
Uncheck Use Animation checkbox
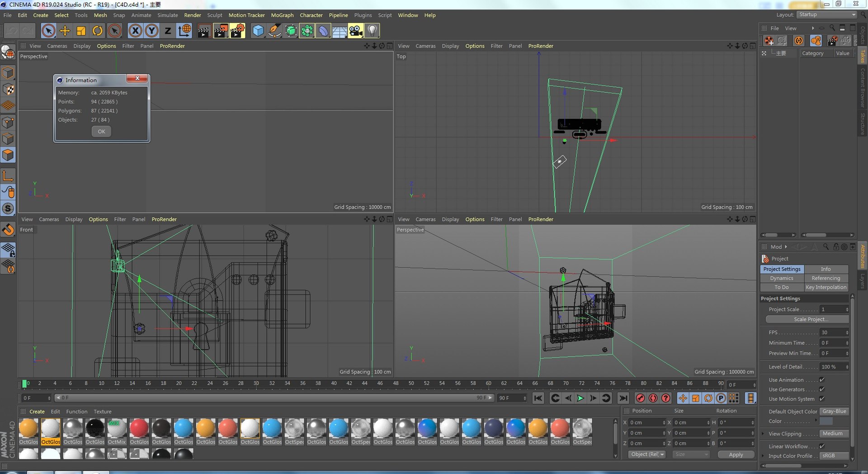click(x=822, y=380)
